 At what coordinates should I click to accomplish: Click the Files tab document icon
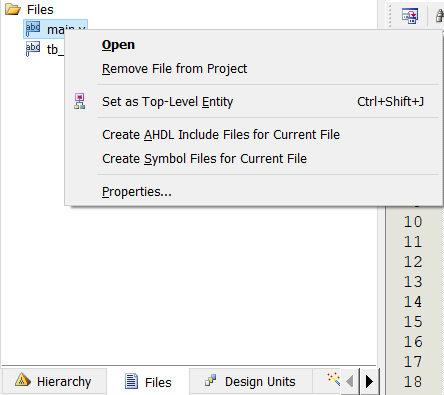pyautogui.click(x=131, y=381)
